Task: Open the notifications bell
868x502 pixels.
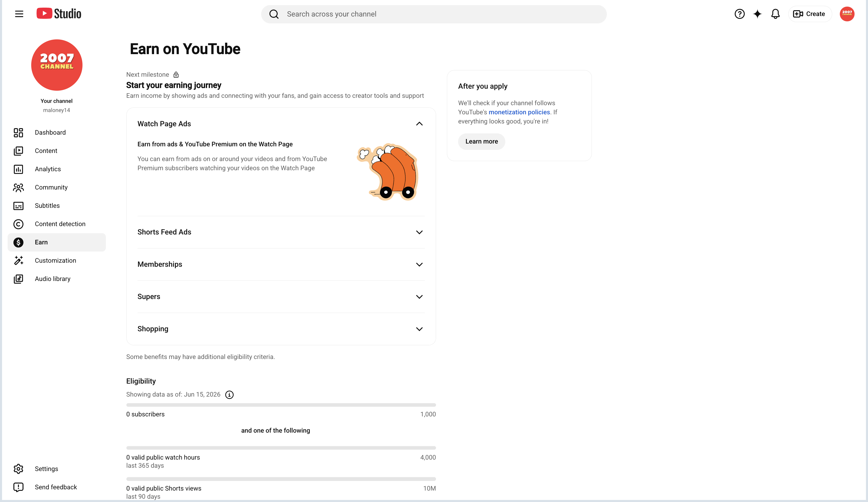Action: point(775,14)
